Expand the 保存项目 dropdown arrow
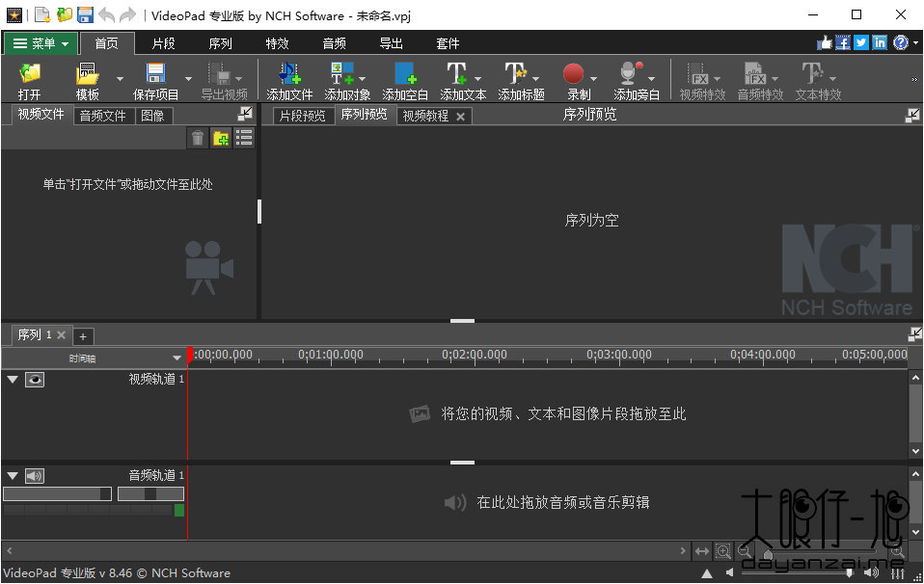The image size is (924, 584). point(188,79)
